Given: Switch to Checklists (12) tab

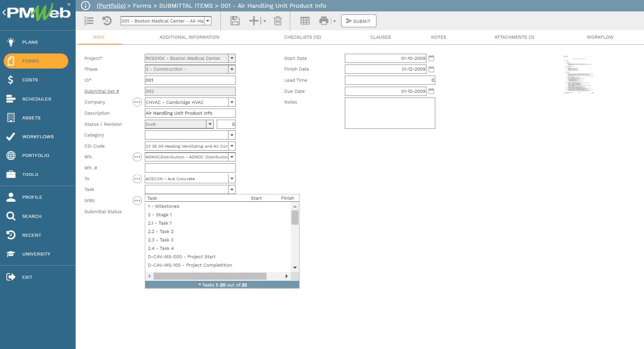Looking at the screenshot, I should (303, 37).
